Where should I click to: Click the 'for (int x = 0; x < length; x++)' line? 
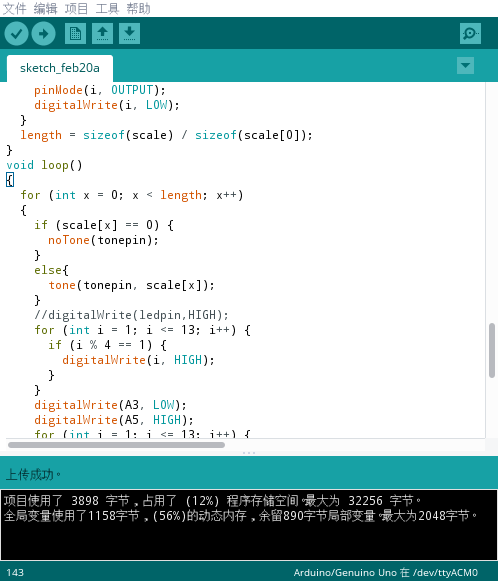click(132, 195)
